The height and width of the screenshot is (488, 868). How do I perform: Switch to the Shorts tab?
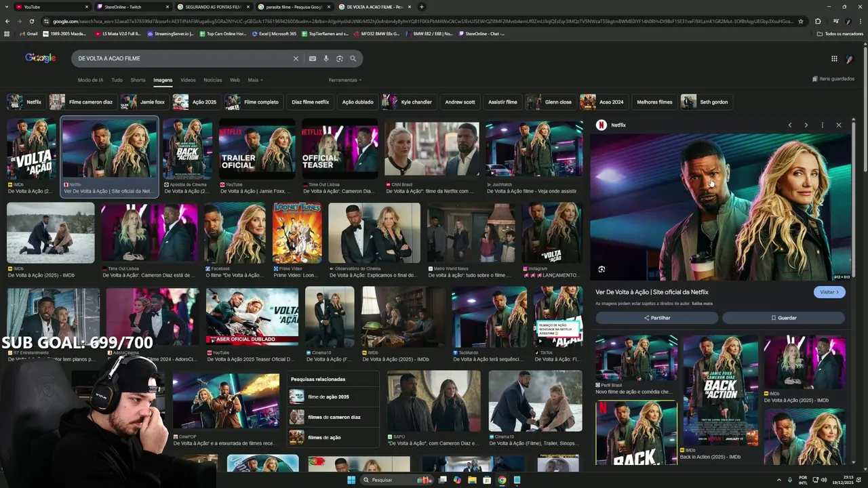[x=138, y=80]
